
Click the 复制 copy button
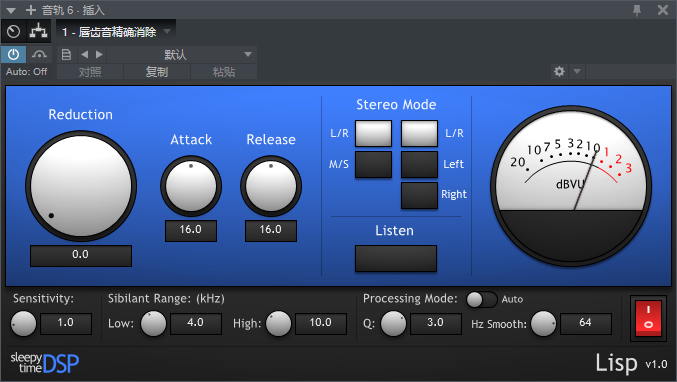click(x=157, y=72)
